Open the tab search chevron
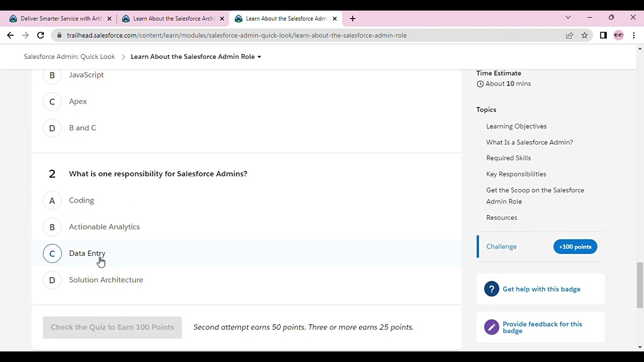 pos(568,18)
